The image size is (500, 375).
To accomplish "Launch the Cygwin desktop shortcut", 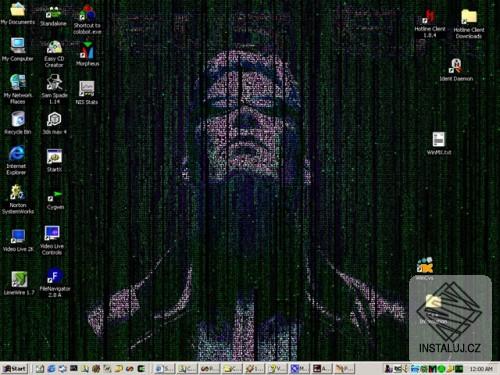I will (x=55, y=200).
